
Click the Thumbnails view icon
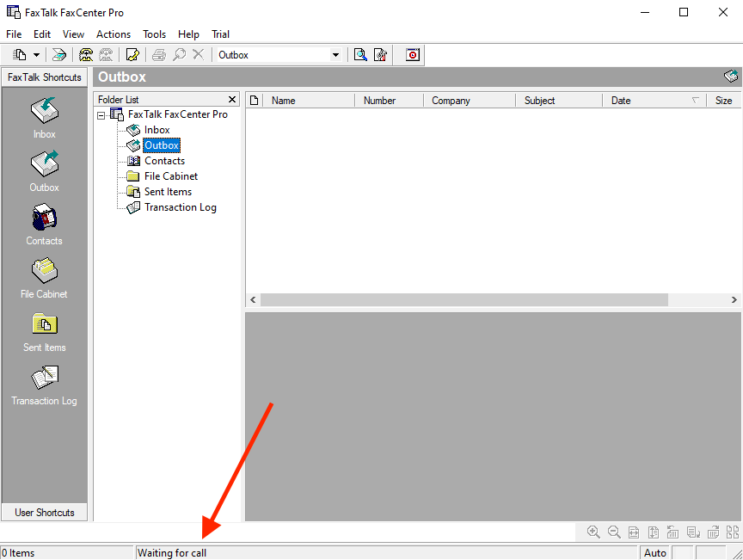click(733, 532)
